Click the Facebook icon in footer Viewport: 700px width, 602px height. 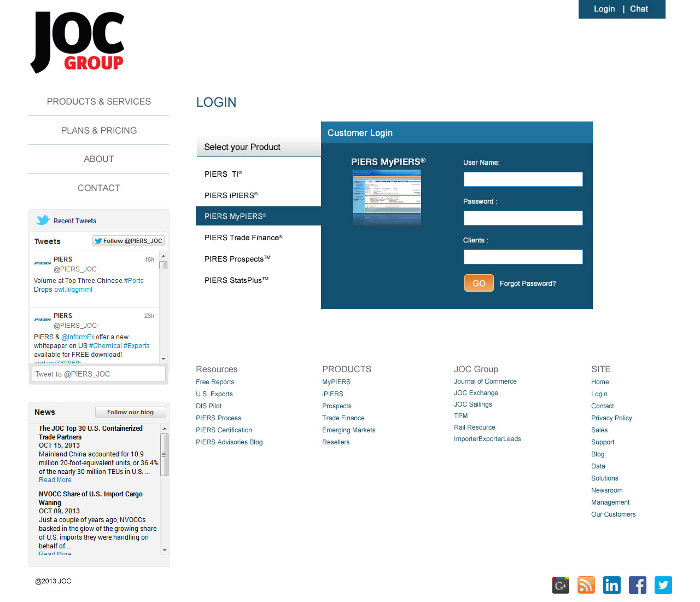tap(637, 585)
